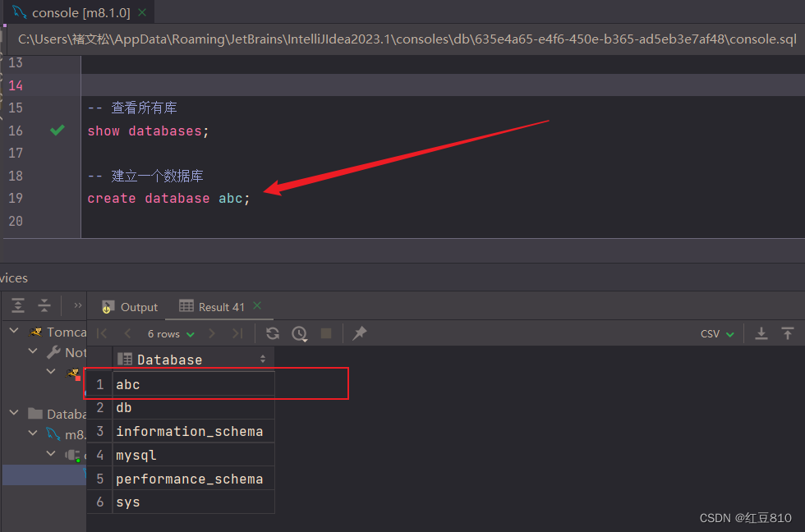The image size is (805, 532).
Task: Jump to last page with last-page arrow icon
Action: 237,333
